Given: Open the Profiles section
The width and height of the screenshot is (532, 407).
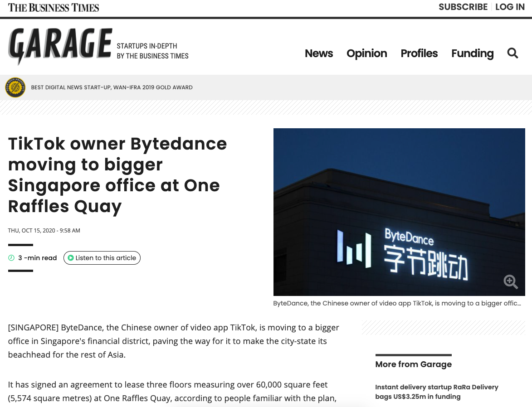Looking at the screenshot, I should pos(419,53).
